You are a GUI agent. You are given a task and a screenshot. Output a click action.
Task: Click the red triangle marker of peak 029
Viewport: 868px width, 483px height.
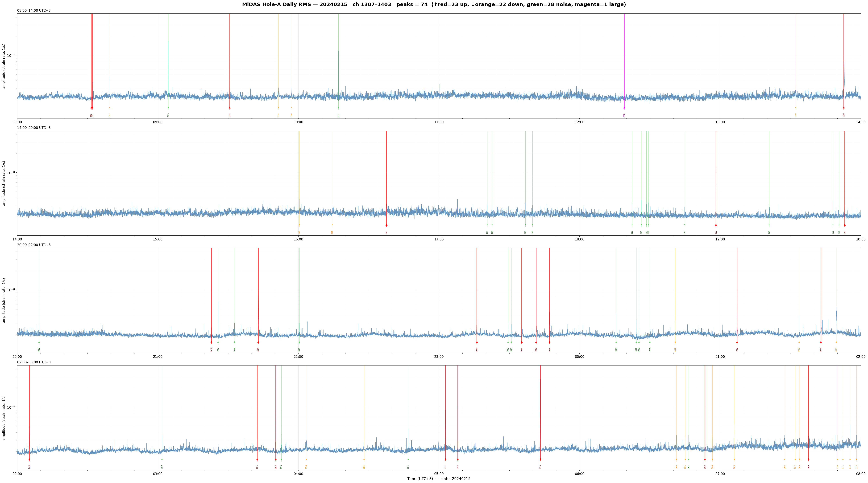(211, 342)
